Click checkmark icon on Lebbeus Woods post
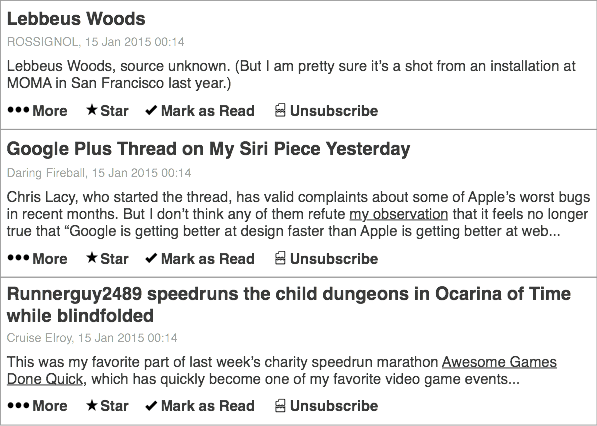This screenshot has width=597, height=426. pyautogui.click(x=151, y=110)
